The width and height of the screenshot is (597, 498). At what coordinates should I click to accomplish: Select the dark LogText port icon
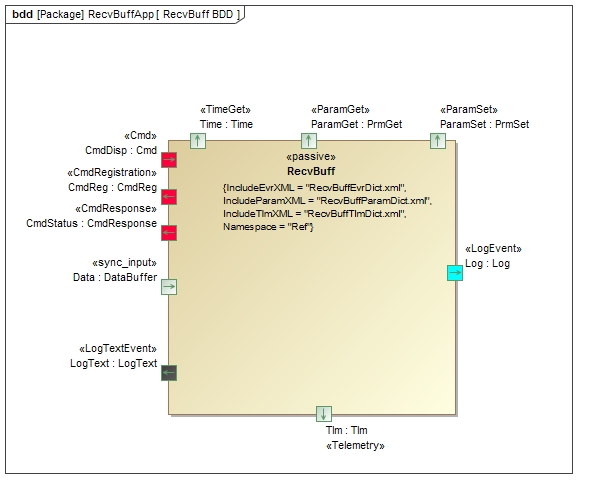169,373
